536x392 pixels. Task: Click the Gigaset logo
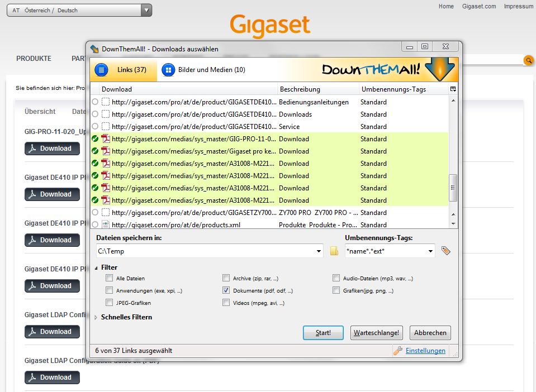[x=270, y=25]
